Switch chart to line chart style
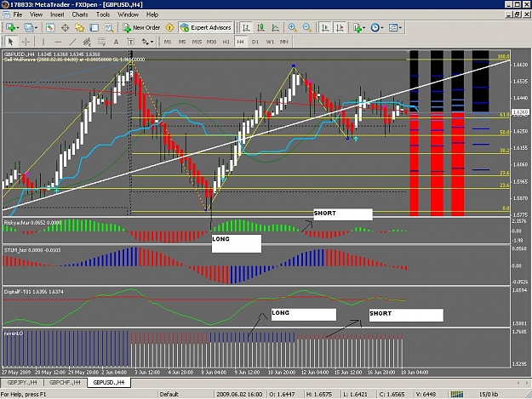Viewport: 532px width, 399px height. (x=276, y=28)
